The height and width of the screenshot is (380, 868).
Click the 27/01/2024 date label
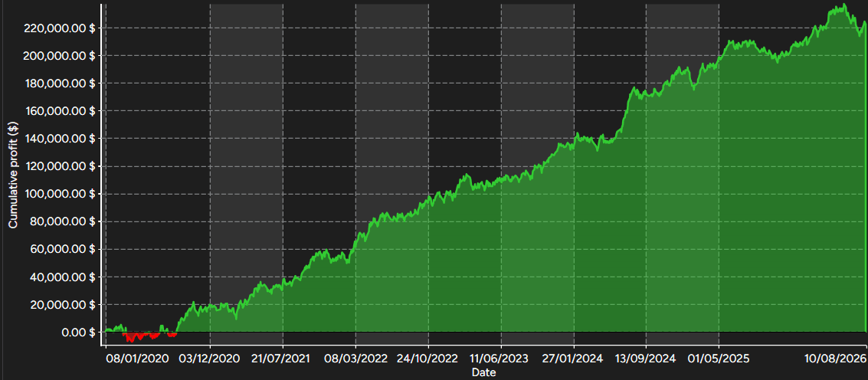coord(574,359)
